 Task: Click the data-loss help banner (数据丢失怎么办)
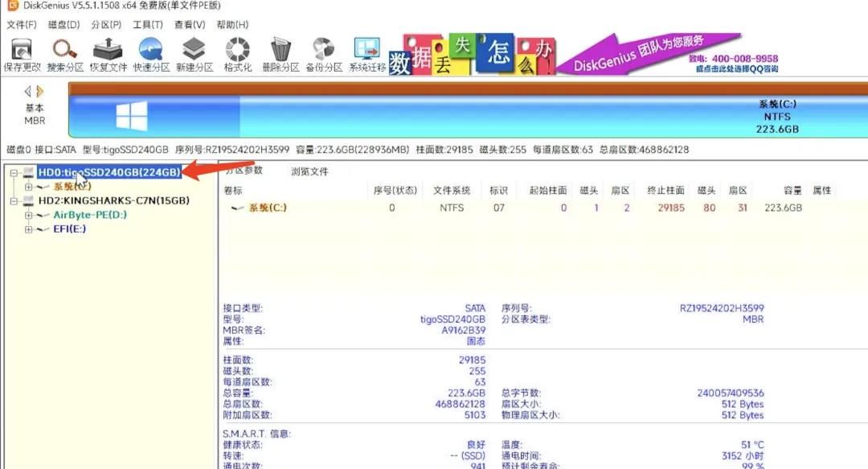pyautogui.click(x=471, y=55)
